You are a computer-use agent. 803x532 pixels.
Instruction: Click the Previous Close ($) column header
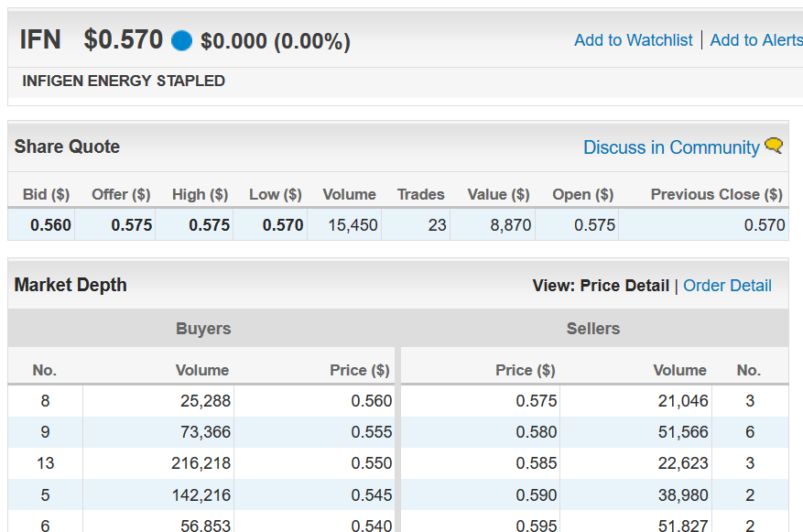click(x=716, y=194)
